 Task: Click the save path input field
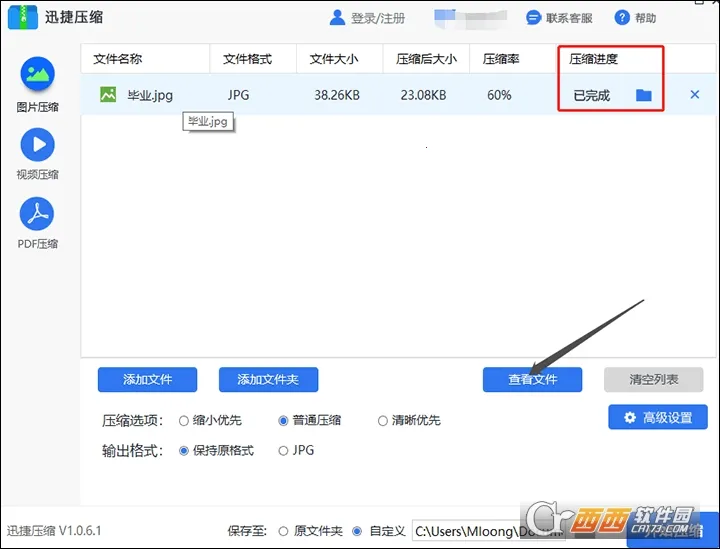pyautogui.click(x=470, y=531)
